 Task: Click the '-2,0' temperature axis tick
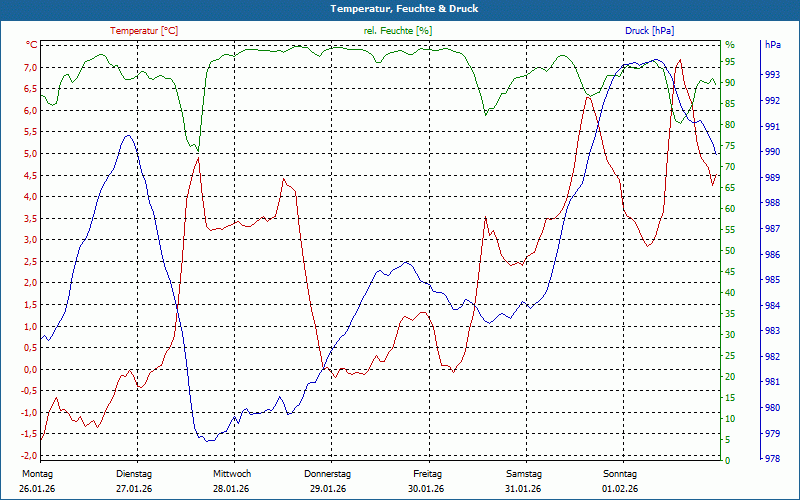point(29,456)
